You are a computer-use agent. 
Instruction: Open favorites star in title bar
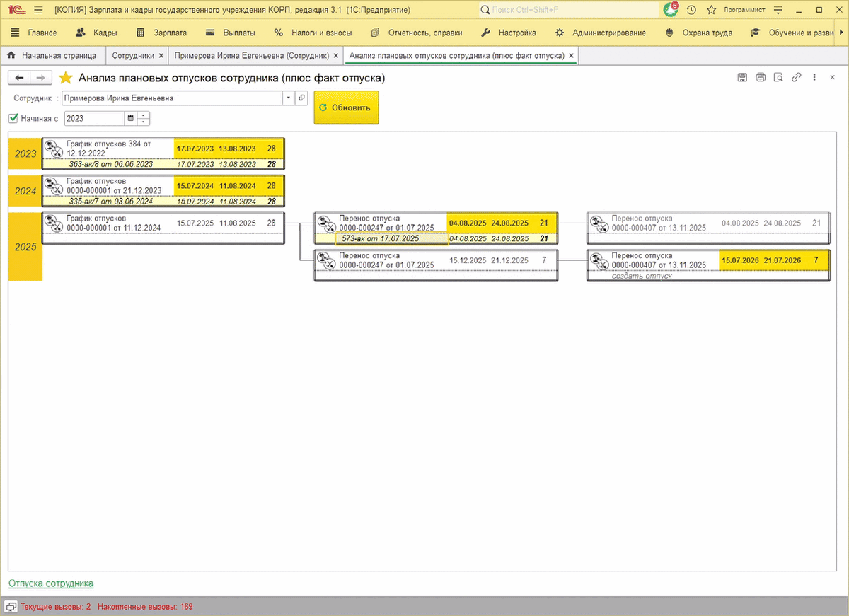click(711, 10)
